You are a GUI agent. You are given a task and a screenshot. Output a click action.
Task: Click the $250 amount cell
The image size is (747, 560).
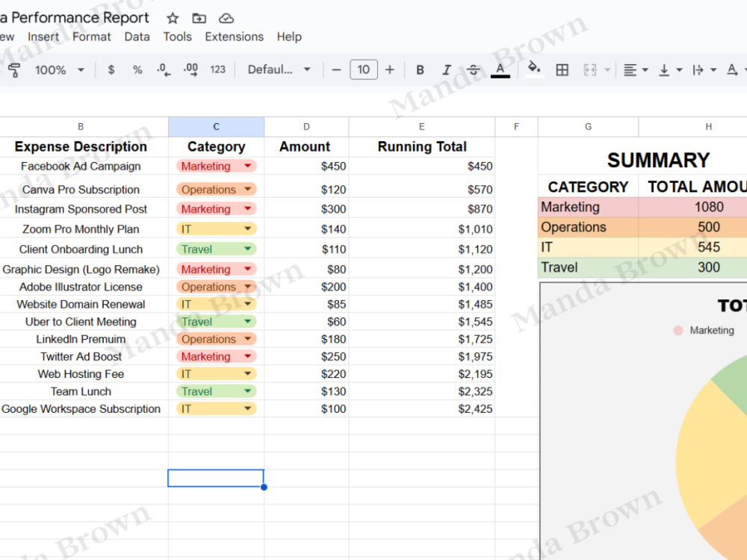click(x=306, y=356)
